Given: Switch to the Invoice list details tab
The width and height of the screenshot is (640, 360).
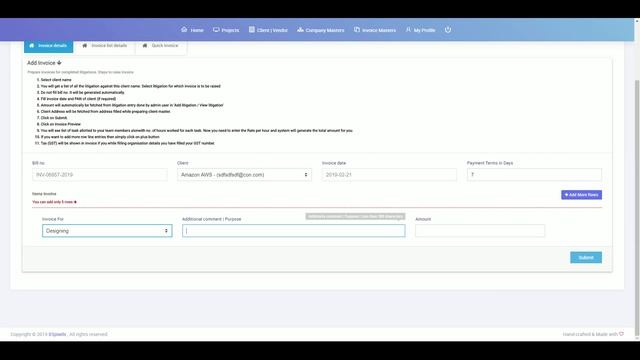Looking at the screenshot, I should tap(105, 46).
